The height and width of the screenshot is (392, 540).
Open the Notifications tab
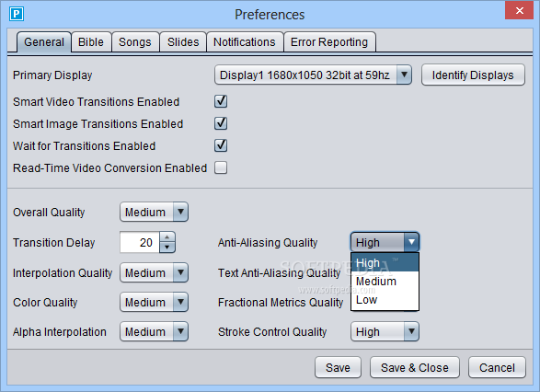point(245,42)
